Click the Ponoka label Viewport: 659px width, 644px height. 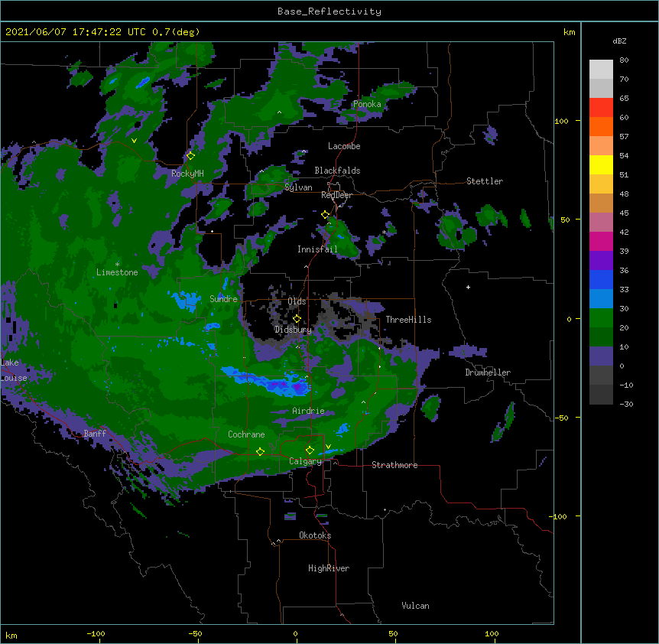pos(367,104)
